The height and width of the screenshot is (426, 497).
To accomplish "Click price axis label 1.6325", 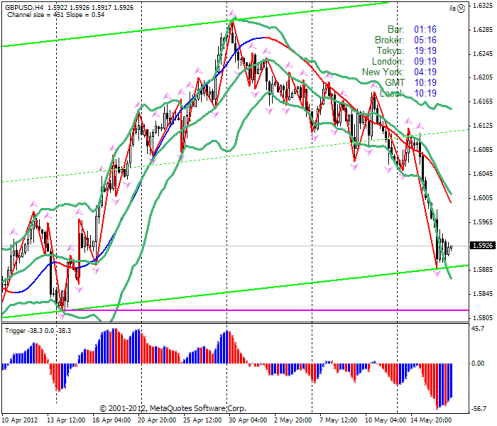I will (x=483, y=6).
